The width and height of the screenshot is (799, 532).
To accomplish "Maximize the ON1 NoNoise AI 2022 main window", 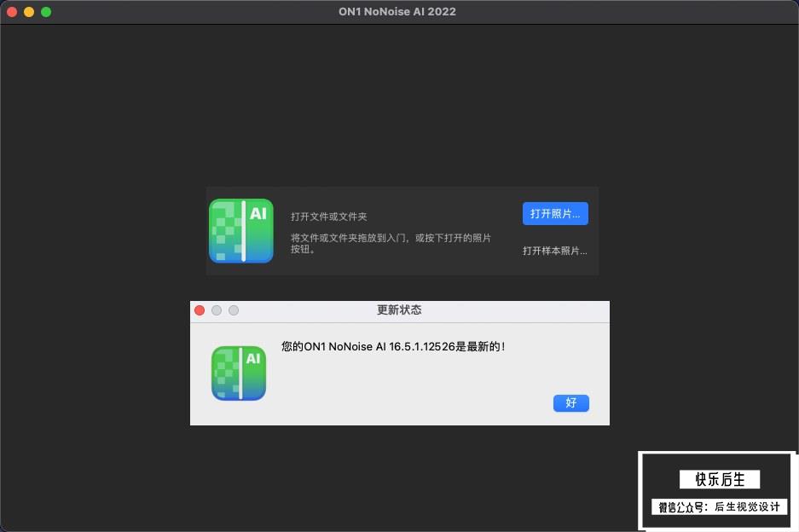I will click(46, 12).
